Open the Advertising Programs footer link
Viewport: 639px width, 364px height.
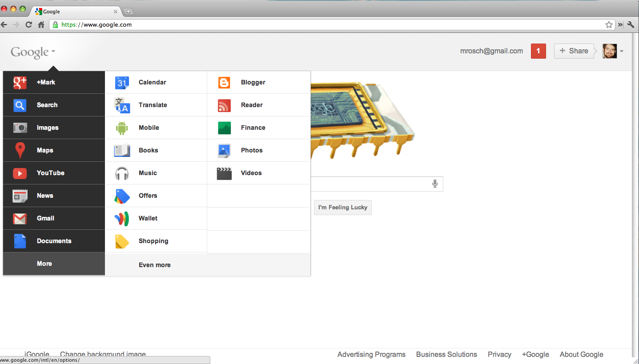(371, 354)
